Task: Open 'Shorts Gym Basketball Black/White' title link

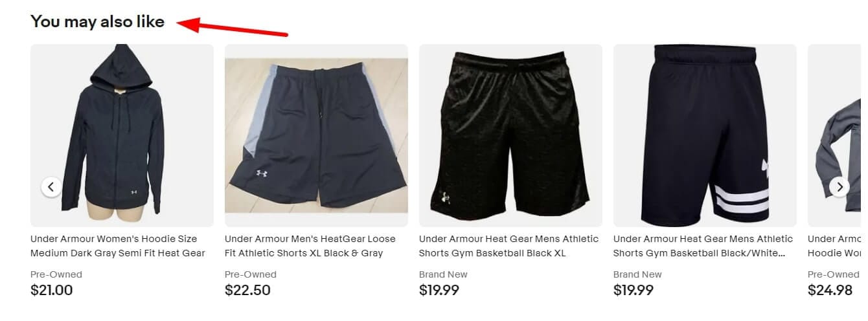Action: click(703, 246)
